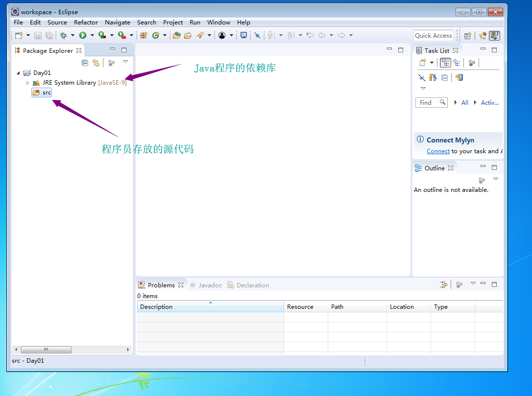The height and width of the screenshot is (396, 532).
Task: Click the New file toolbar icon
Action: pyautogui.click(x=19, y=35)
